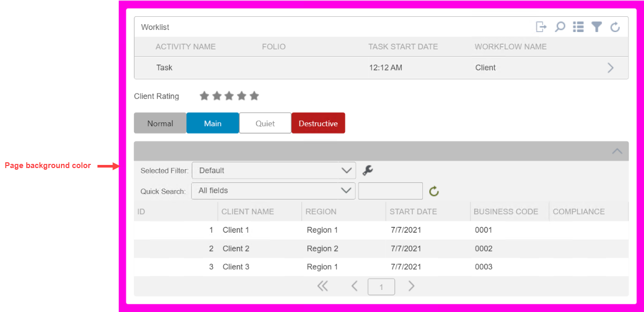Click the blue Main button
Viewport: 644px width, 312px height.
point(213,123)
